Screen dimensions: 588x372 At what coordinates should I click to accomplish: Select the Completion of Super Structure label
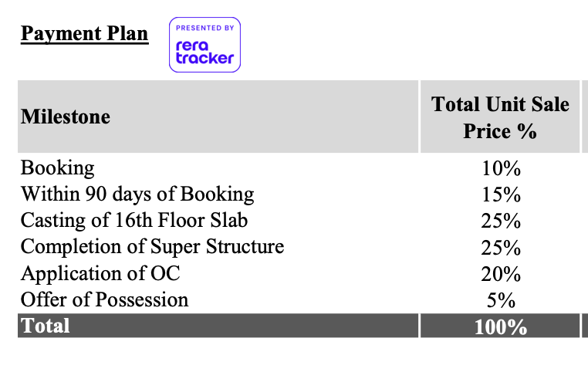[x=152, y=247]
